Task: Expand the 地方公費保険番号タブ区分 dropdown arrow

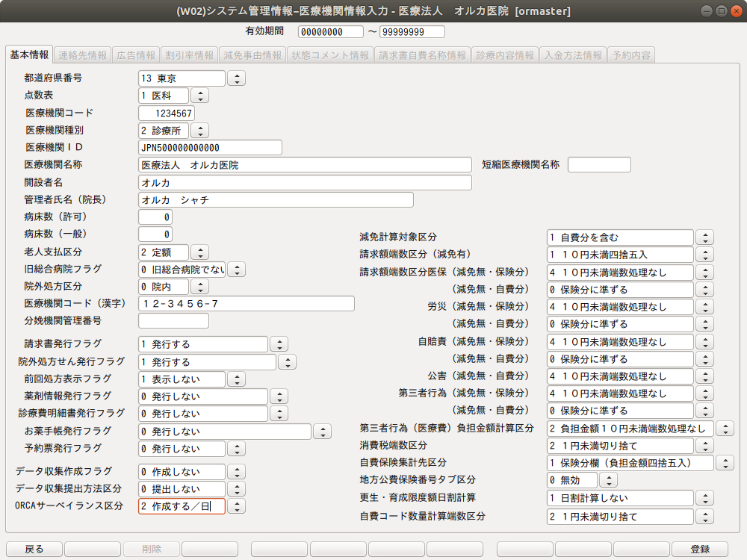Action: point(608,480)
